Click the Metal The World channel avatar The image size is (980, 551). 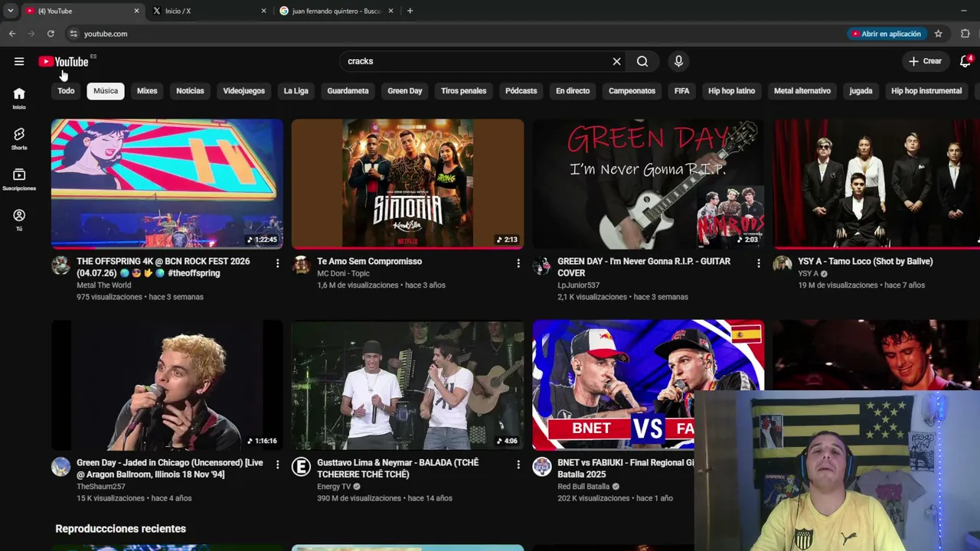tap(60, 266)
